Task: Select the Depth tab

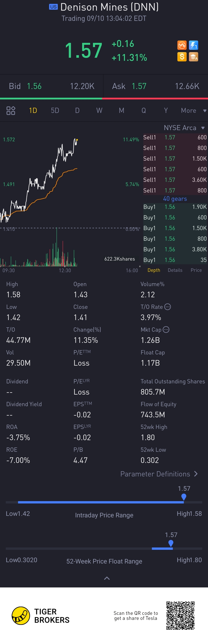Action: (154, 270)
